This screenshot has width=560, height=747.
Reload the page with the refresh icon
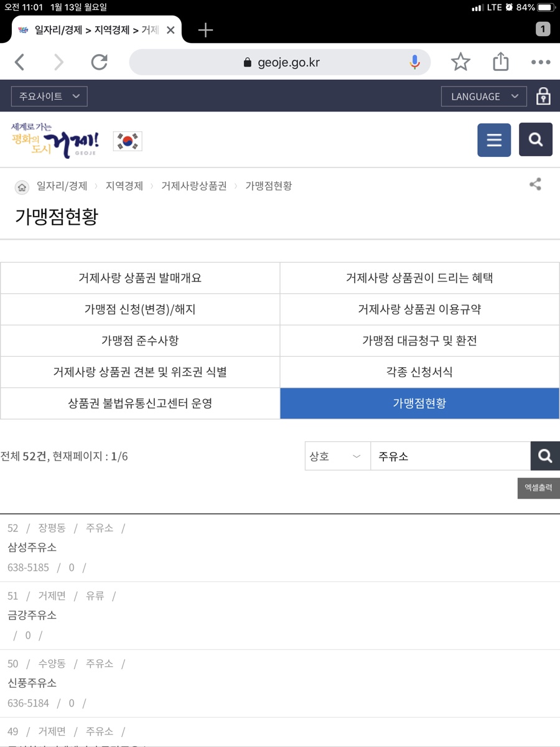99,62
